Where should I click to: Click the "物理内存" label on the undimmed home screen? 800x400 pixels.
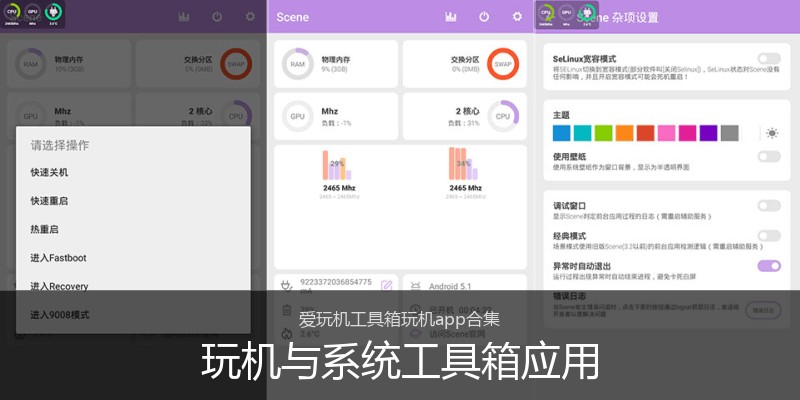point(336,60)
